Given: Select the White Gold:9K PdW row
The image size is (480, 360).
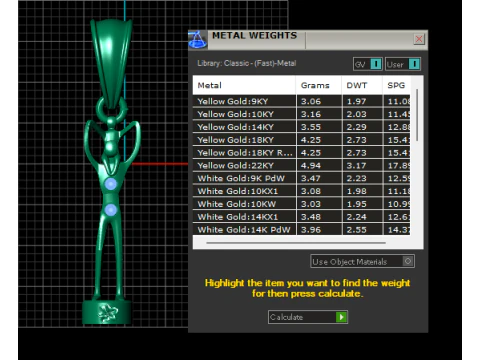Looking at the screenshot, I should tap(301, 178).
